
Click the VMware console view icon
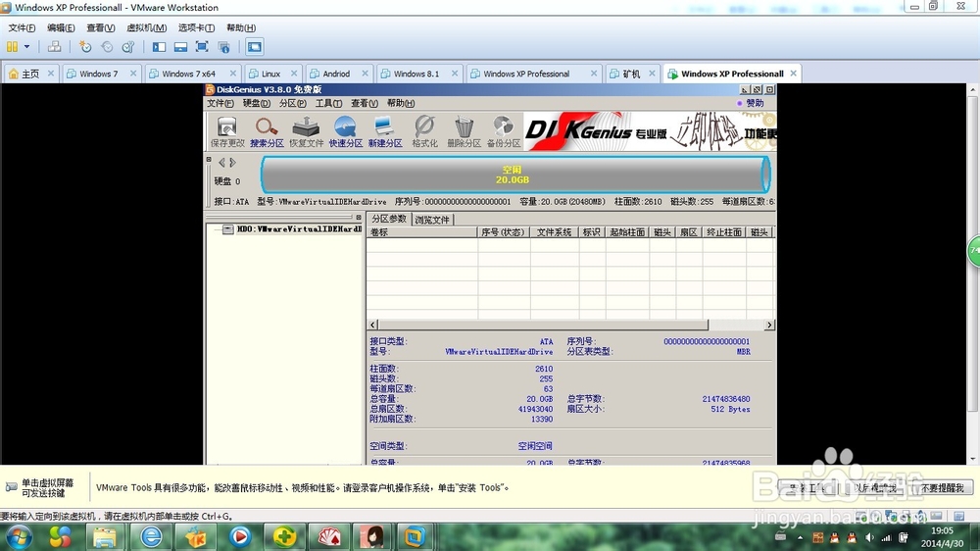(255, 47)
